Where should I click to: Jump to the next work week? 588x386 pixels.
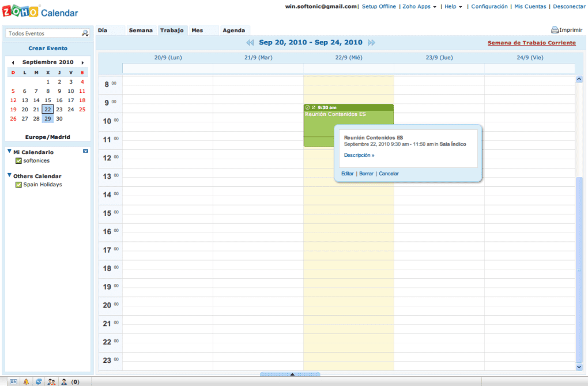(x=371, y=43)
